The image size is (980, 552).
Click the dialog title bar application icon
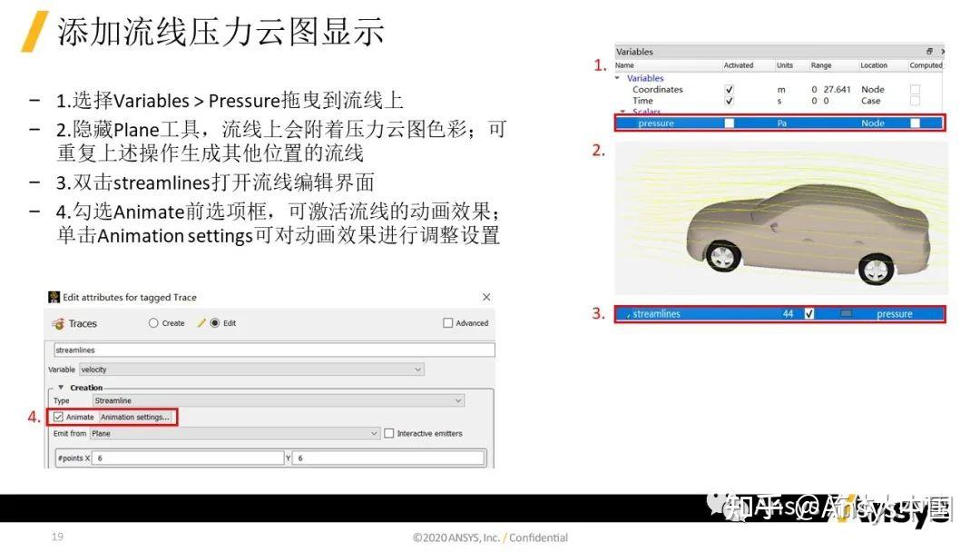54,297
